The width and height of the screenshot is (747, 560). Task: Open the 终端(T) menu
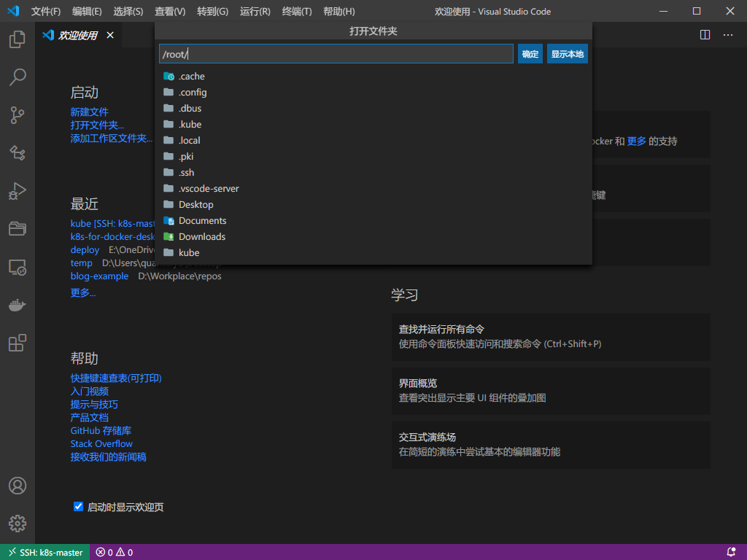297,12
